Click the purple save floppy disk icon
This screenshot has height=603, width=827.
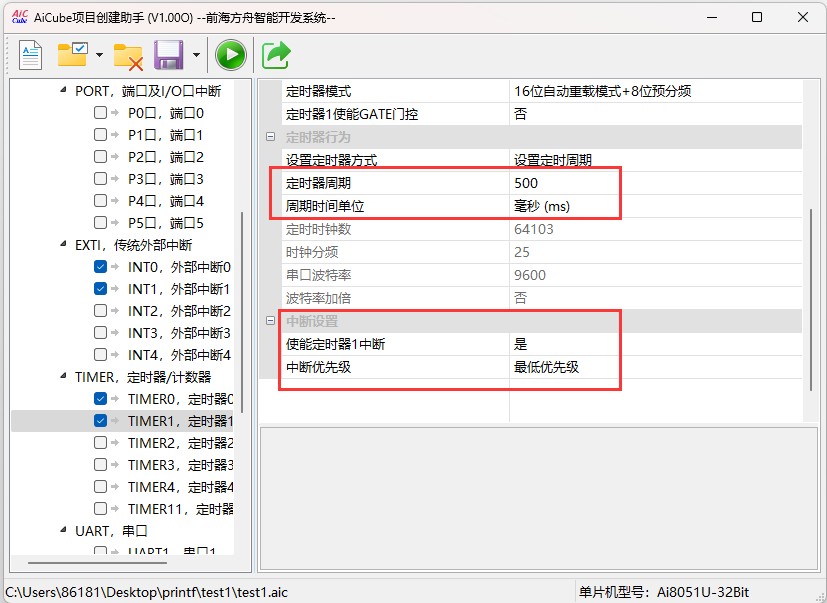pyautogui.click(x=168, y=55)
